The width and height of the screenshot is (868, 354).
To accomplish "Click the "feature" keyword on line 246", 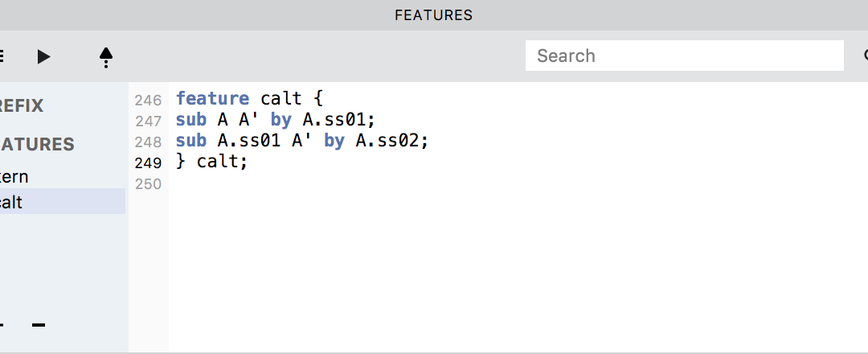I will coord(212,99).
